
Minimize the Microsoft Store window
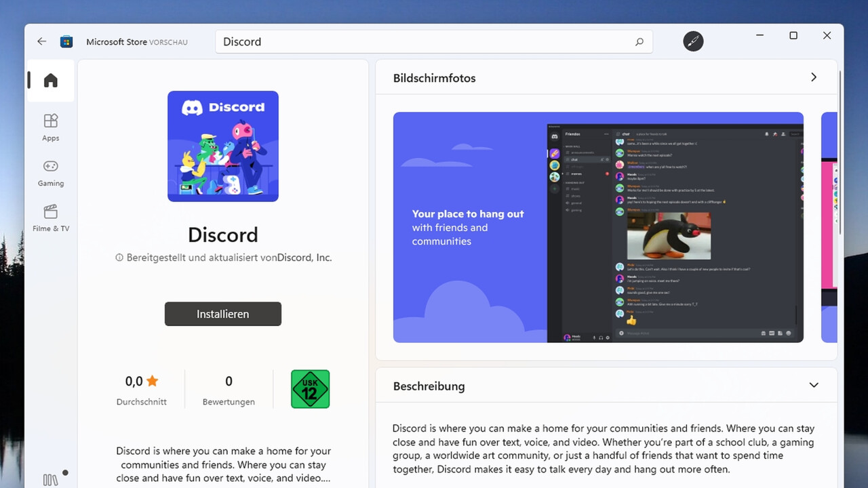coord(759,36)
